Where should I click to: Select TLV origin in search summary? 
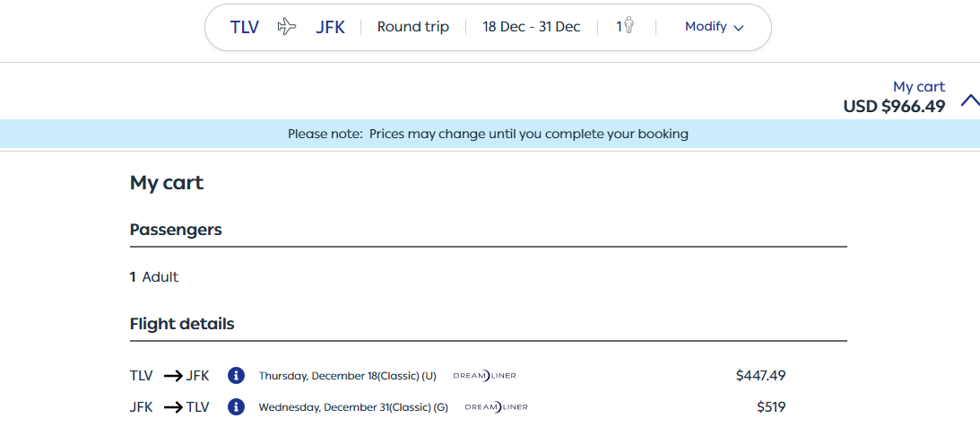(x=245, y=28)
